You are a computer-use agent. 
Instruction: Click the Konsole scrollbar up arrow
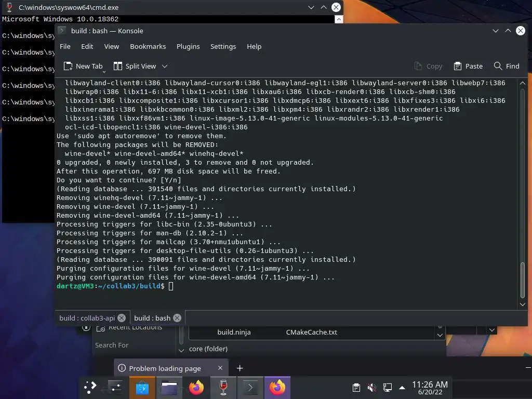point(523,83)
